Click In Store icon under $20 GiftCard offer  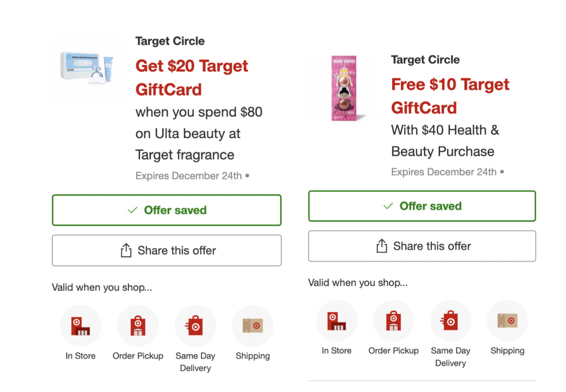[81, 326]
